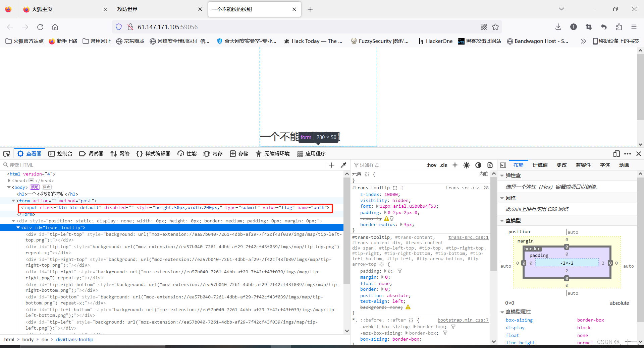Select the div tip-left-top markup node
The height and width of the screenshot is (348, 644).
coord(183,237)
